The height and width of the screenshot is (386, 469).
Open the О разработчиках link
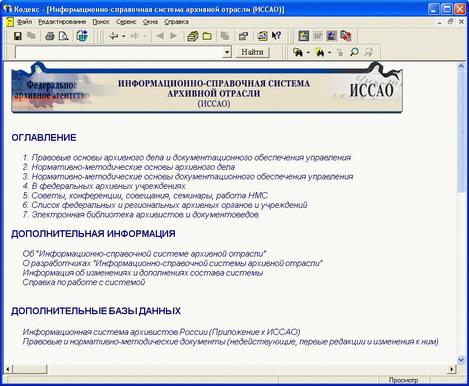[172, 263]
